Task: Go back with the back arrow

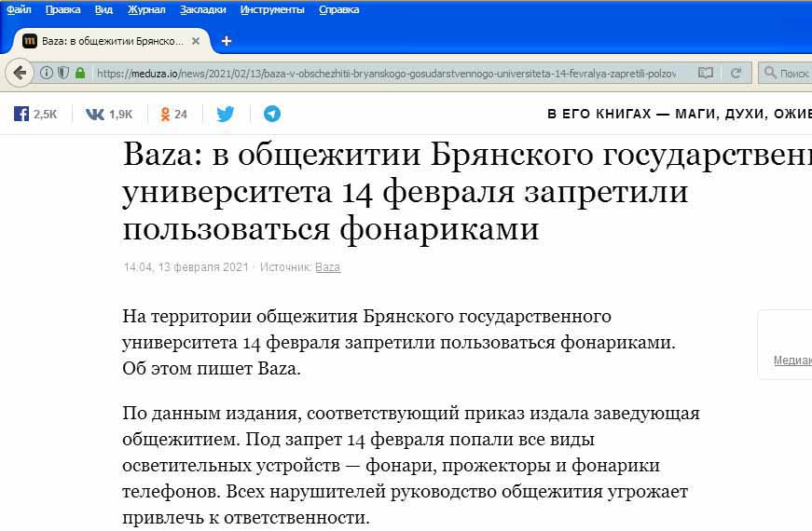Action: 20,73
